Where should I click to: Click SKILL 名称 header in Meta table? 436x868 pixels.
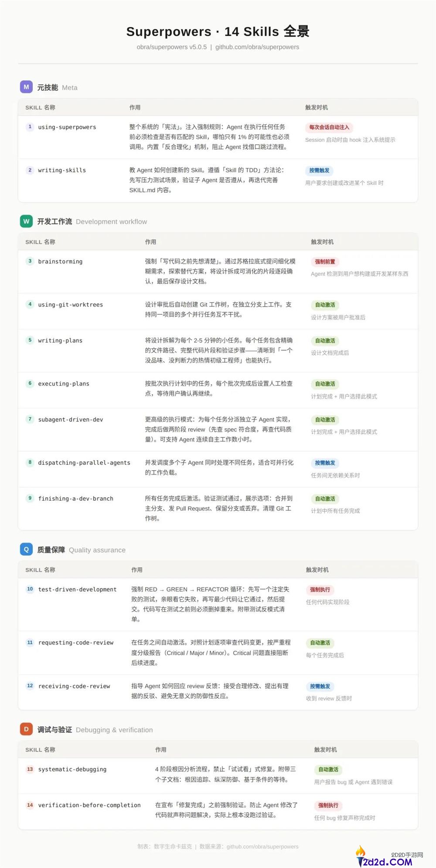coord(40,107)
